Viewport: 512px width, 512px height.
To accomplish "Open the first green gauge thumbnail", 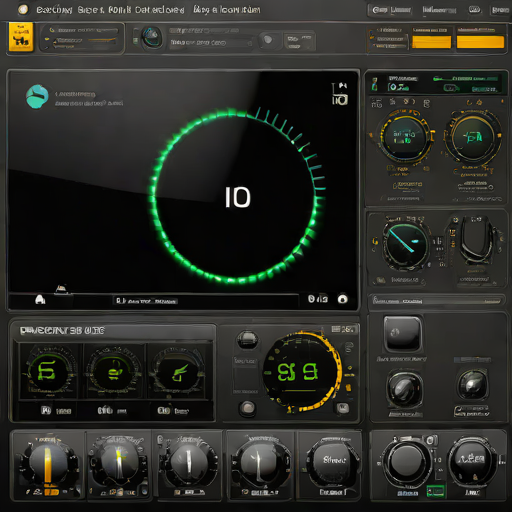I will point(49,372).
